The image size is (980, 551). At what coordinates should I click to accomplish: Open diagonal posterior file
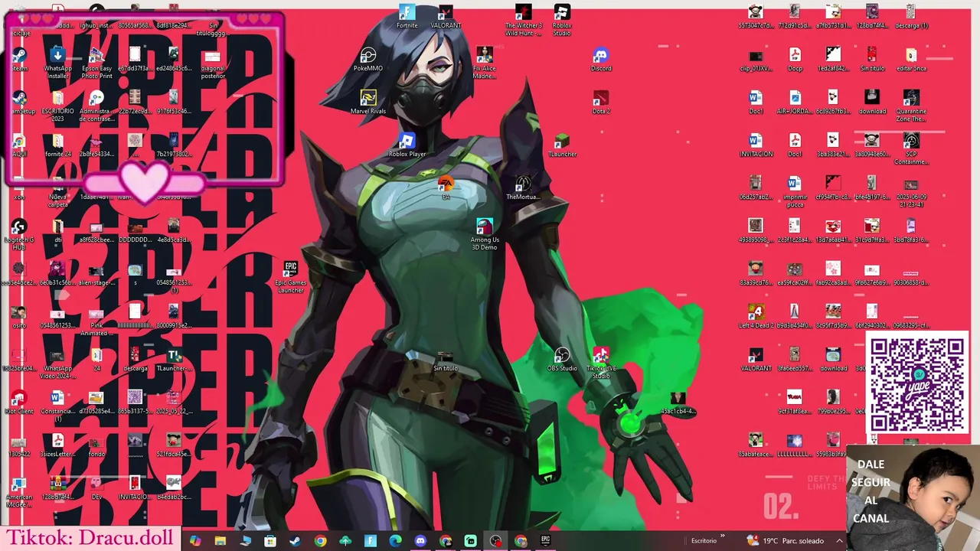(x=213, y=63)
